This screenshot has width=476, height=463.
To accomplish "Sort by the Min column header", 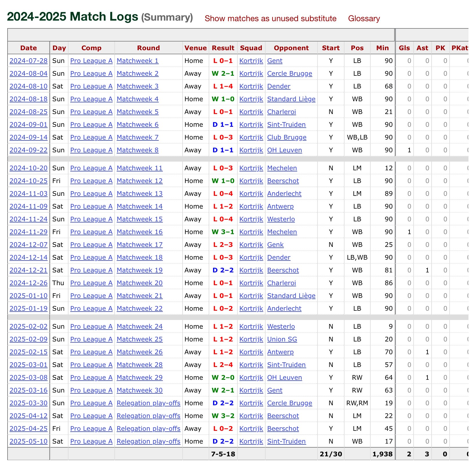I will pos(382,48).
